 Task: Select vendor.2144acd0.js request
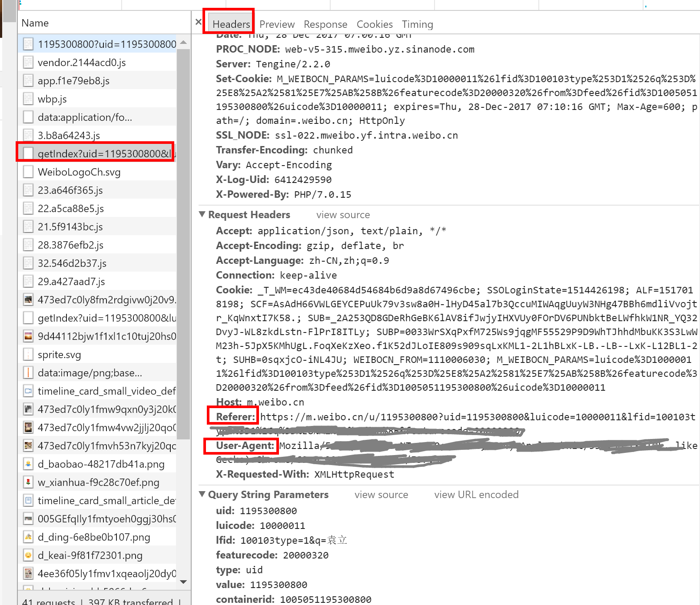97,63
